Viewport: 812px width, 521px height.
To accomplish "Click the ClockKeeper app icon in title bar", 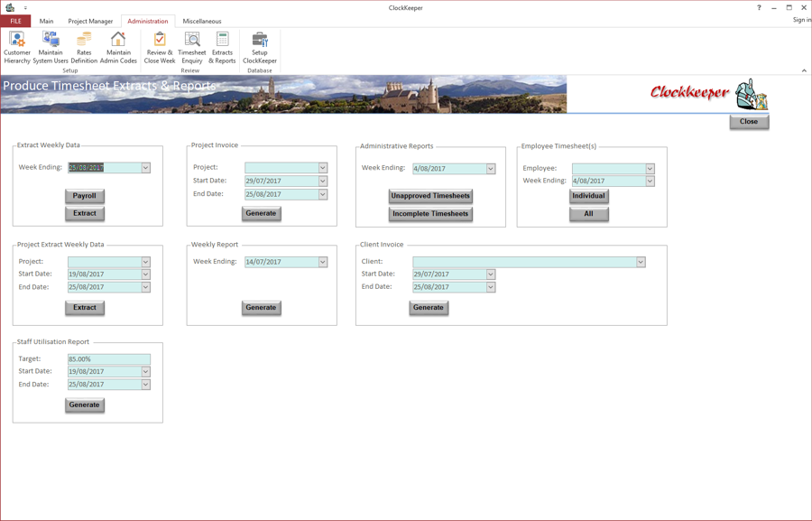I will (10, 8).
